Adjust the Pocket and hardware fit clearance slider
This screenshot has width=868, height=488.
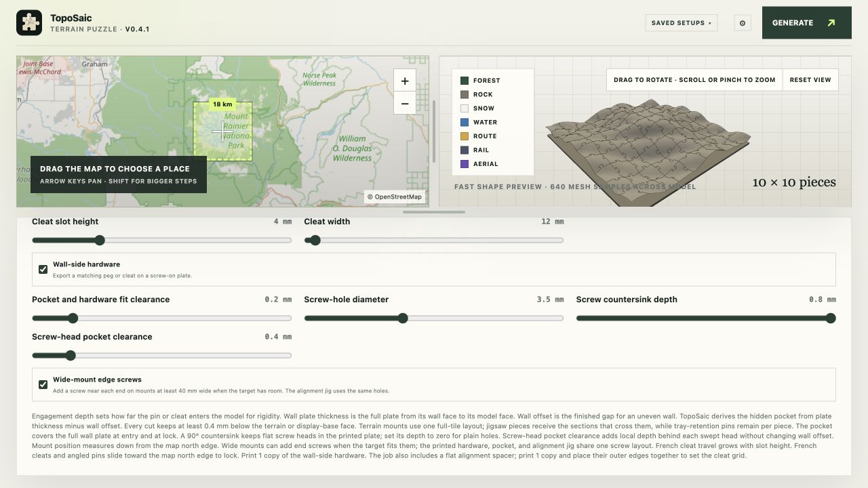[161, 318]
